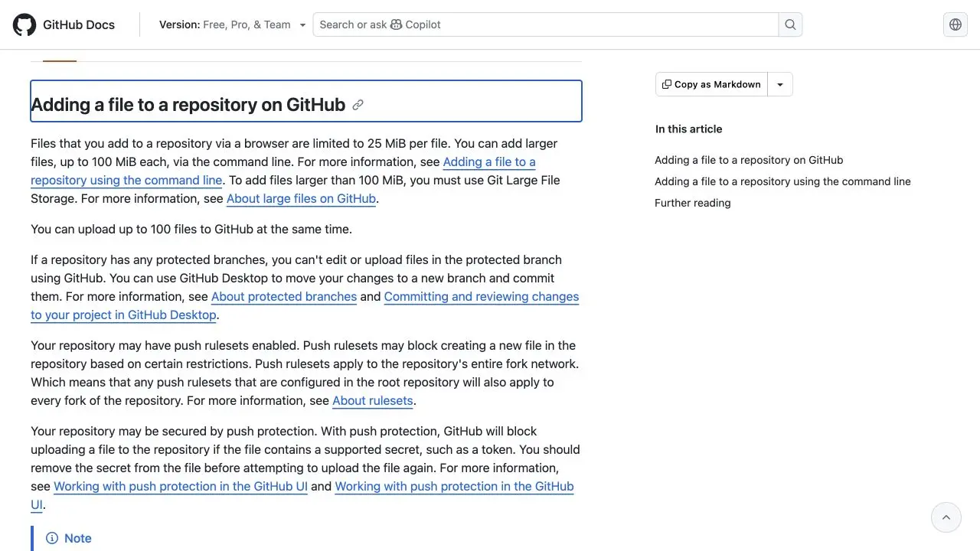This screenshot has height=551, width=980.
Task: Open second Working with push protection link
Action: click(454, 487)
